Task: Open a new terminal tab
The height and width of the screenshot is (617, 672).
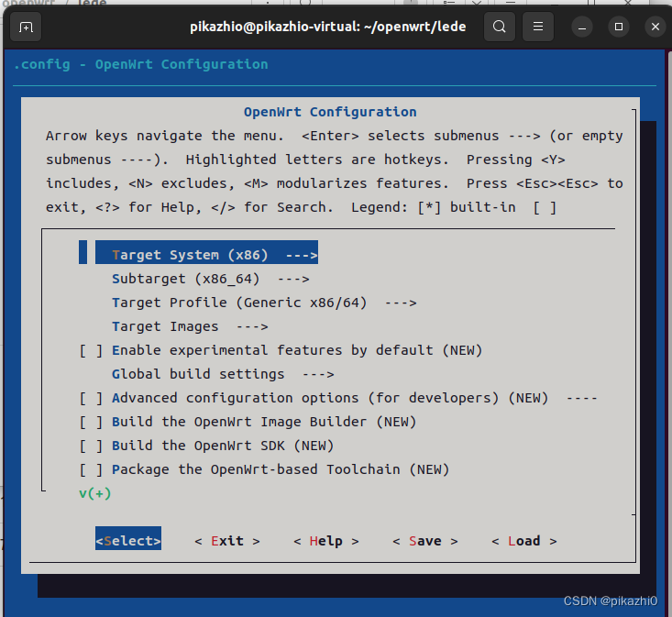Action: point(26,27)
